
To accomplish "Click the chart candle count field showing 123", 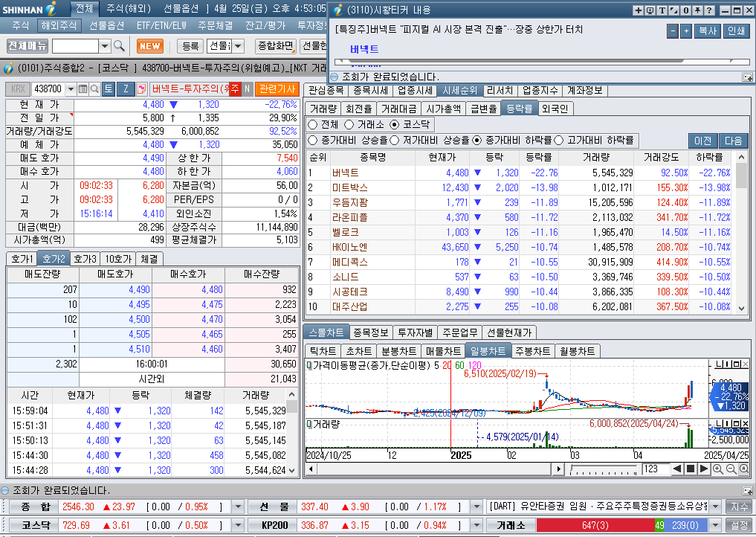I will point(656,469).
